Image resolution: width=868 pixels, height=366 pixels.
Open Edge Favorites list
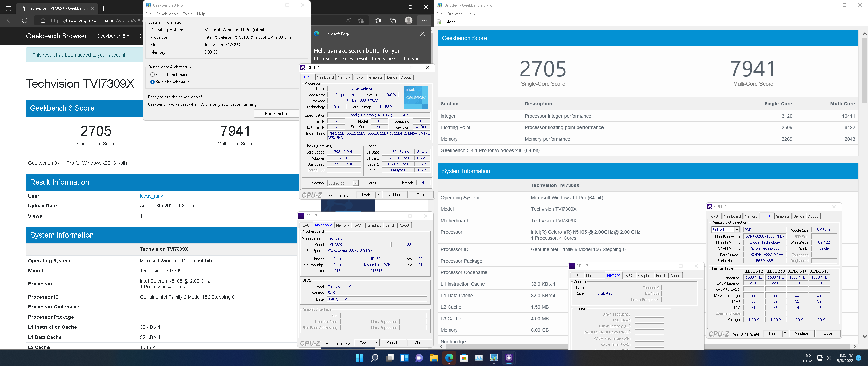378,20
